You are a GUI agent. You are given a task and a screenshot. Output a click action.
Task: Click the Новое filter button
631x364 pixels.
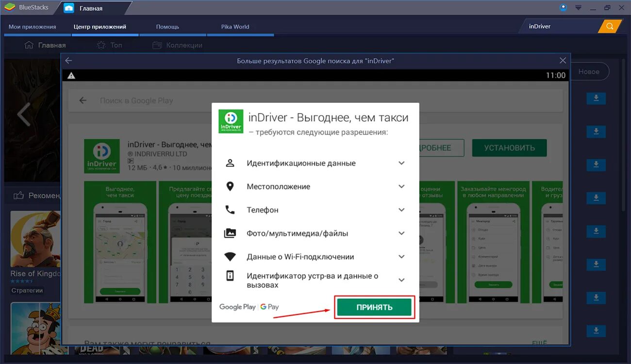[x=589, y=71]
